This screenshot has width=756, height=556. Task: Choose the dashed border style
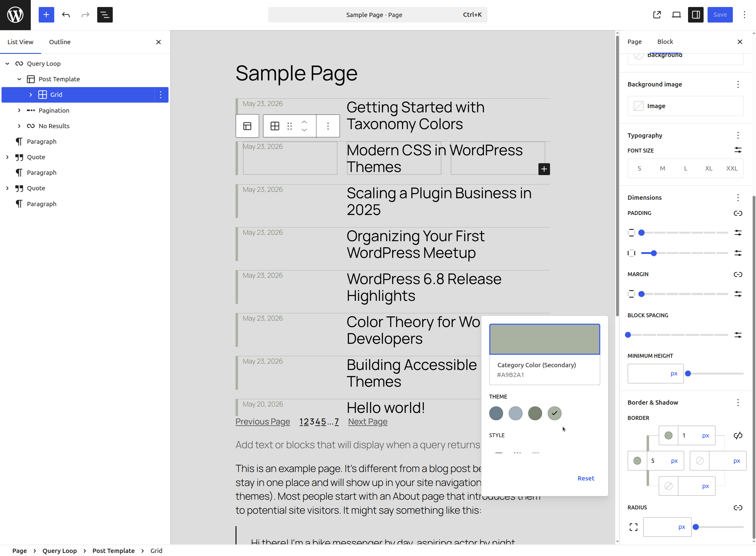click(517, 453)
